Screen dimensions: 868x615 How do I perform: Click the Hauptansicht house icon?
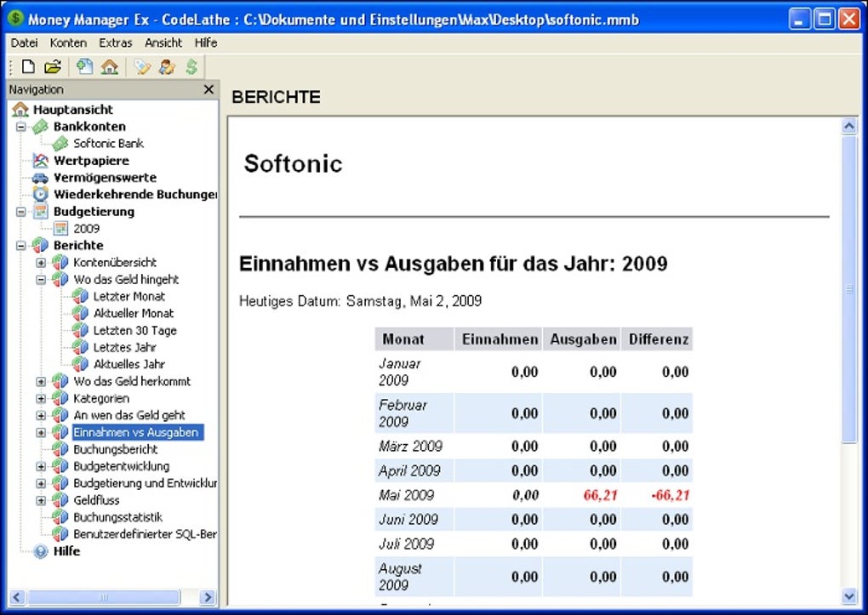(x=20, y=109)
